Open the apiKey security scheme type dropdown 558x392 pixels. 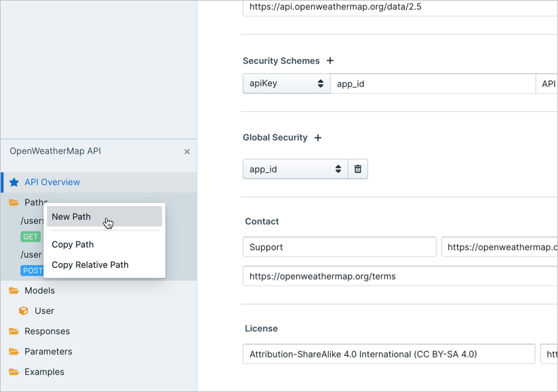click(x=286, y=83)
